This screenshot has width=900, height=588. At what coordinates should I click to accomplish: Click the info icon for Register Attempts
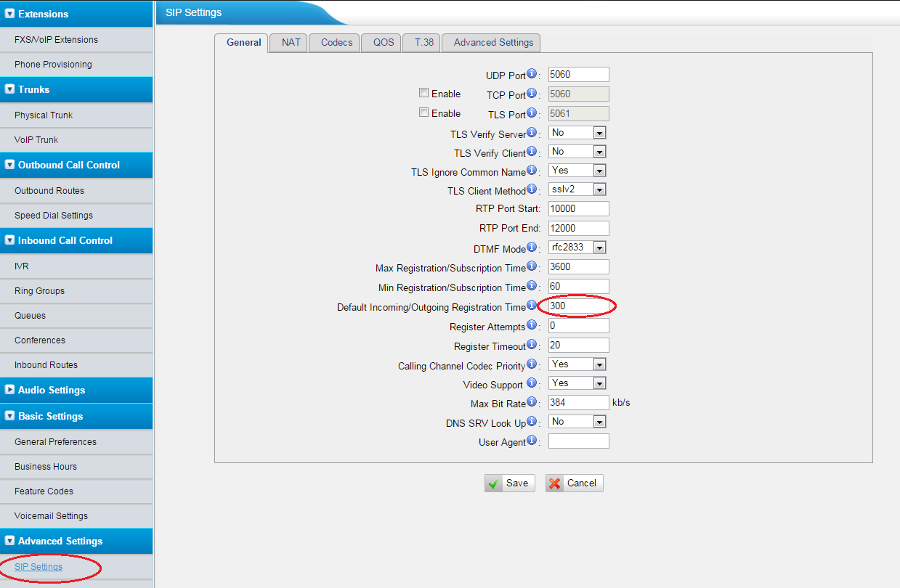pos(532,325)
